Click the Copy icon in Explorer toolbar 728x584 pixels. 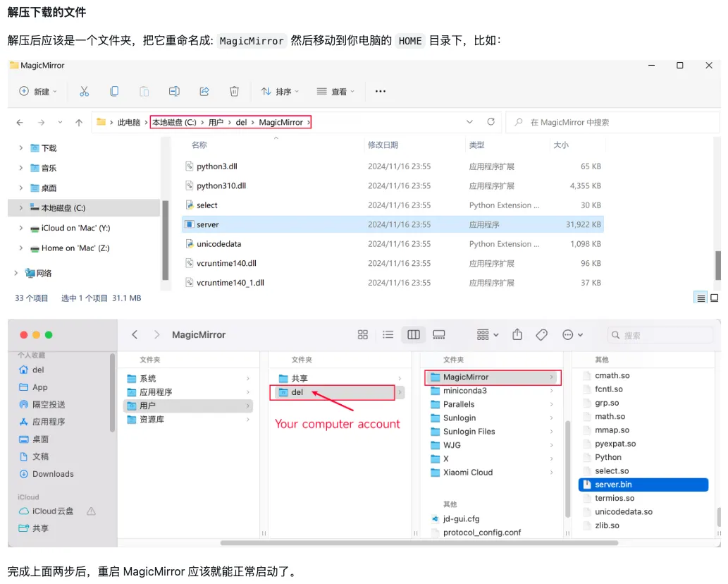tap(114, 92)
